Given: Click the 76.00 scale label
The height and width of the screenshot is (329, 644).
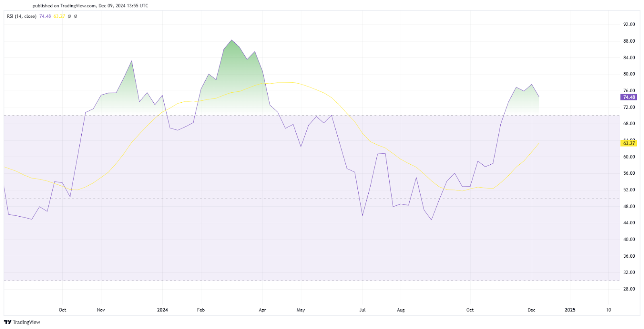Looking at the screenshot, I should tap(629, 91).
